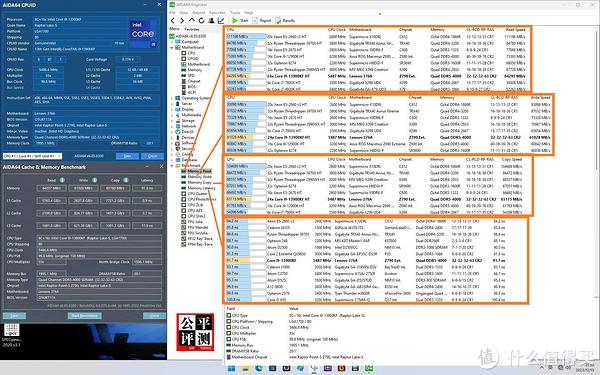Expand the Multimedia tree node
Image resolution: width=600 pixels, height=375 pixels.
pos(172,115)
